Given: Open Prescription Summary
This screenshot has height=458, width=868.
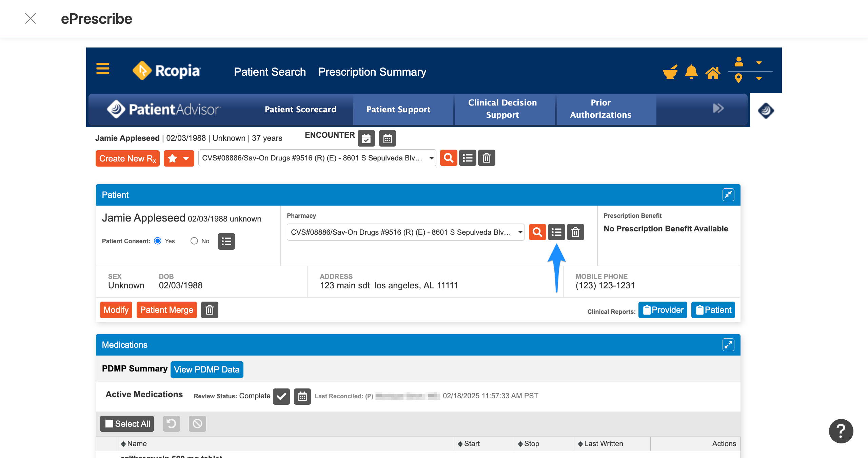Looking at the screenshot, I should point(372,72).
